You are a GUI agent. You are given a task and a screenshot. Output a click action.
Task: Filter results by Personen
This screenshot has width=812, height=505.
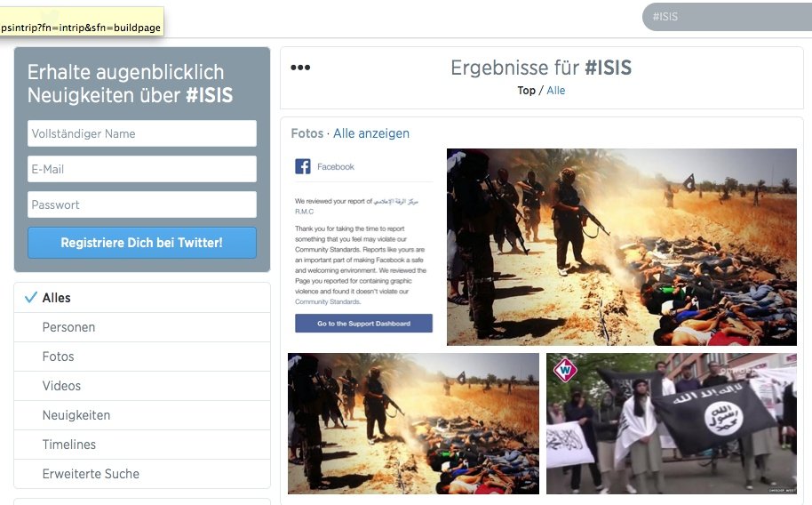click(x=142, y=327)
